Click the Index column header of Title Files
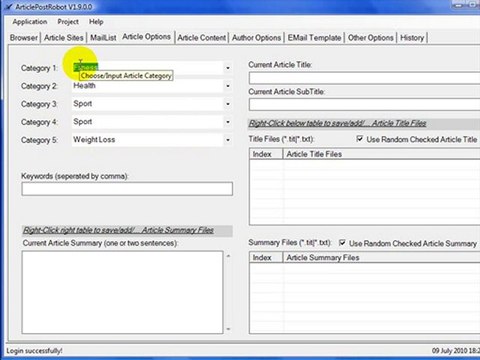 tap(266, 154)
